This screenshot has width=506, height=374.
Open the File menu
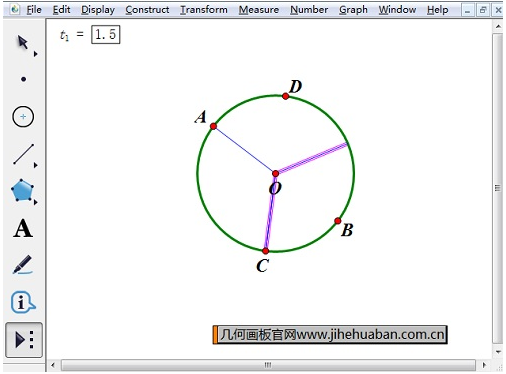[x=34, y=10]
